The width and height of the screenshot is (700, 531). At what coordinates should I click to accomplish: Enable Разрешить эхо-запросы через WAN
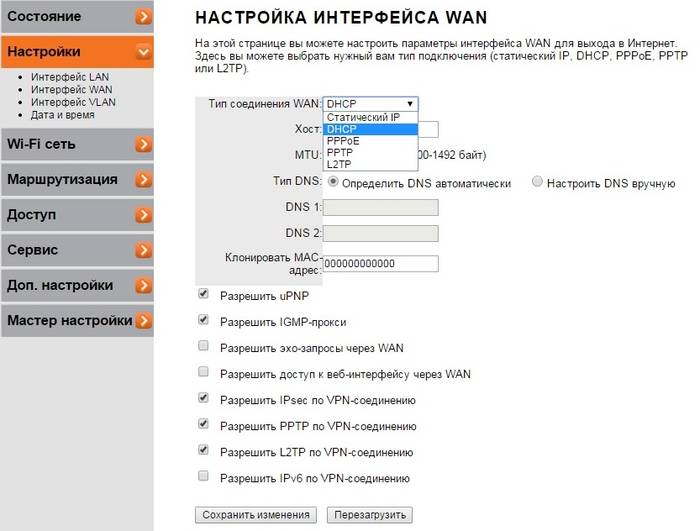click(x=204, y=346)
